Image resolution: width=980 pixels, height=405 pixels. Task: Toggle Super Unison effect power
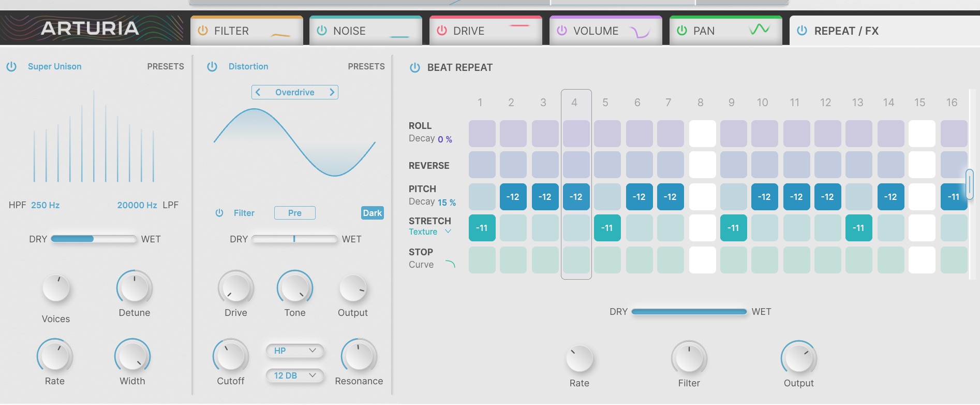[11, 66]
